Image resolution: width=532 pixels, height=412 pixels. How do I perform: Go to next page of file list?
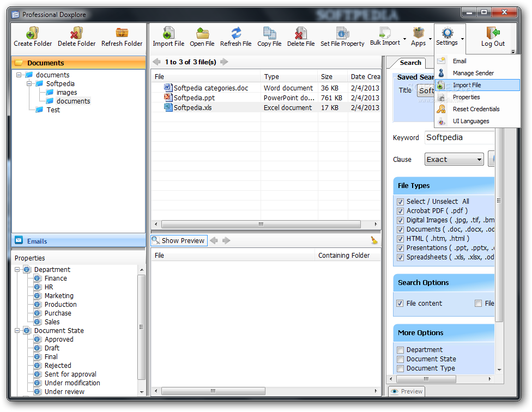coord(224,62)
